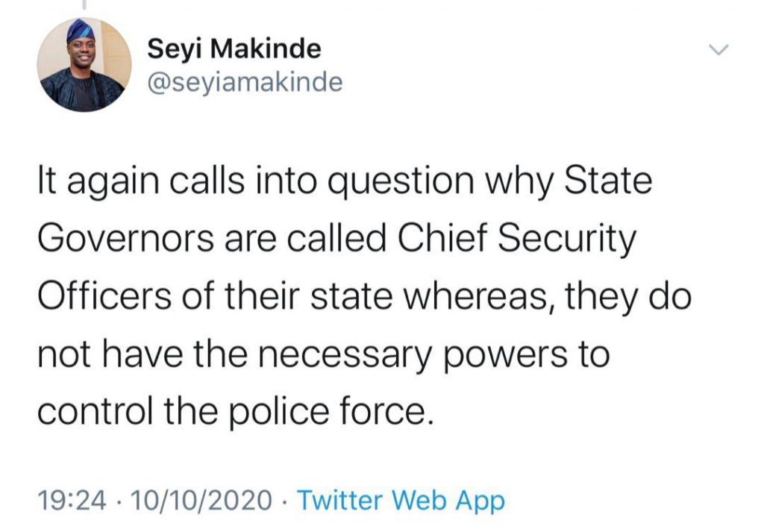Open the tweet options chevron menu
This screenshot has height=532, width=764.
pos(717,50)
